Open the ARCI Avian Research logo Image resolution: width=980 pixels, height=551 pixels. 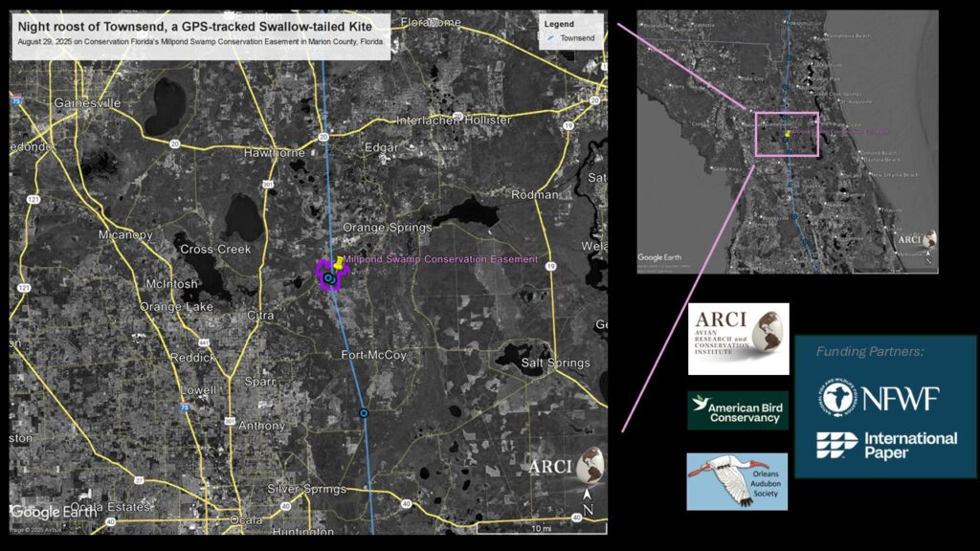pos(738,339)
